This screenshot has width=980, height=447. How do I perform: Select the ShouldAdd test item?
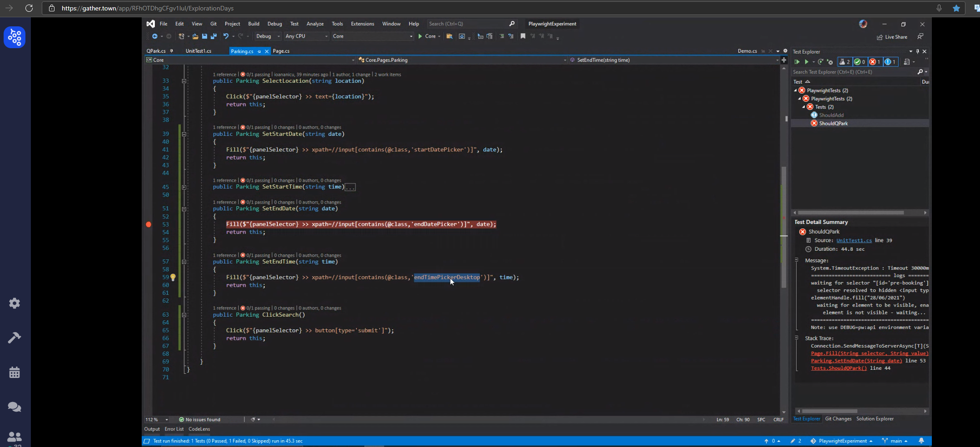point(831,115)
